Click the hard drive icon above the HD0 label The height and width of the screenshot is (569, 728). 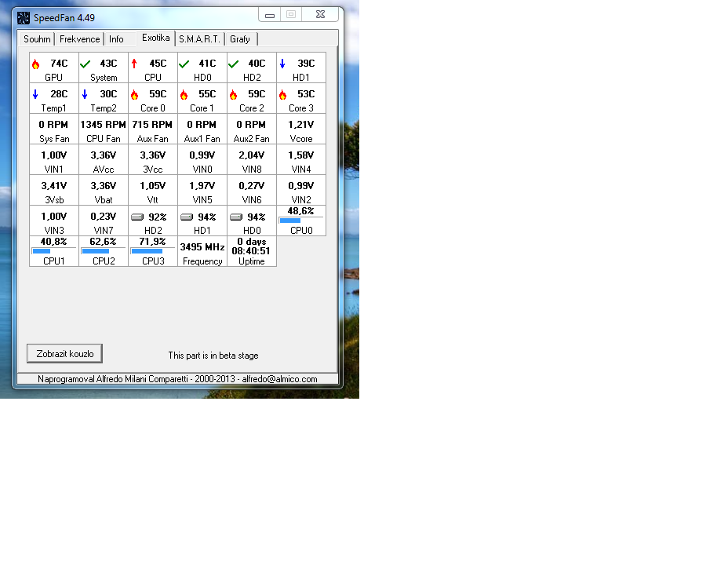point(236,217)
